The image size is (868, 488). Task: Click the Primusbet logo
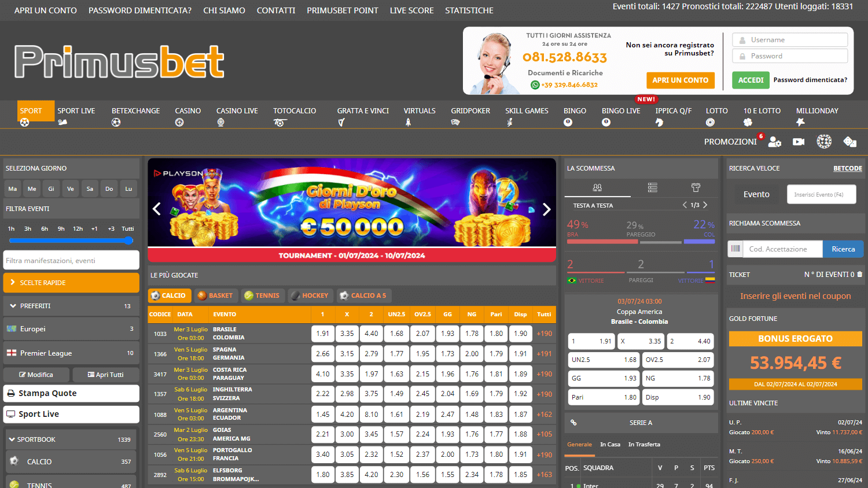119,62
